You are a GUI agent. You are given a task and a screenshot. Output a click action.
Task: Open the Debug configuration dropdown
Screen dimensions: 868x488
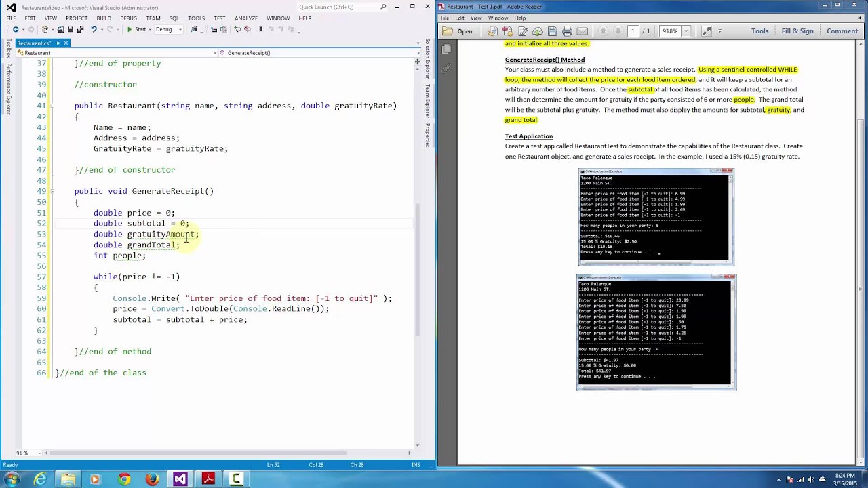coord(167,29)
